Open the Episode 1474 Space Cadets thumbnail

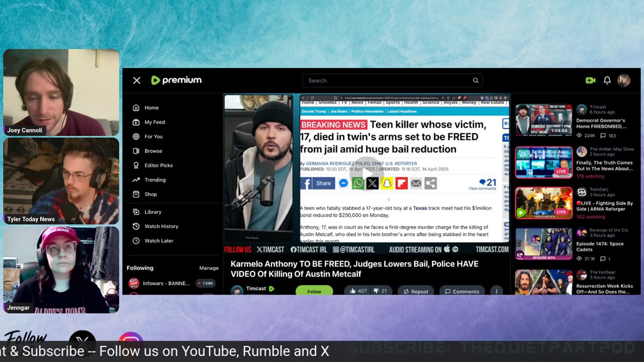(x=544, y=244)
